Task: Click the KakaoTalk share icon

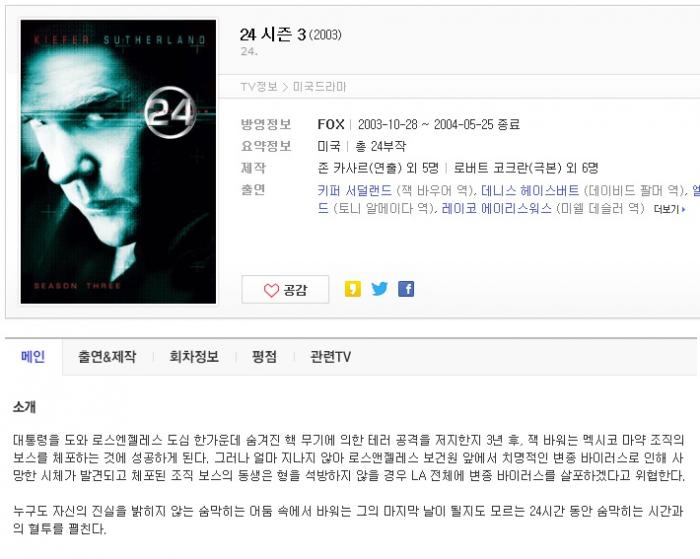Action: pyautogui.click(x=353, y=289)
